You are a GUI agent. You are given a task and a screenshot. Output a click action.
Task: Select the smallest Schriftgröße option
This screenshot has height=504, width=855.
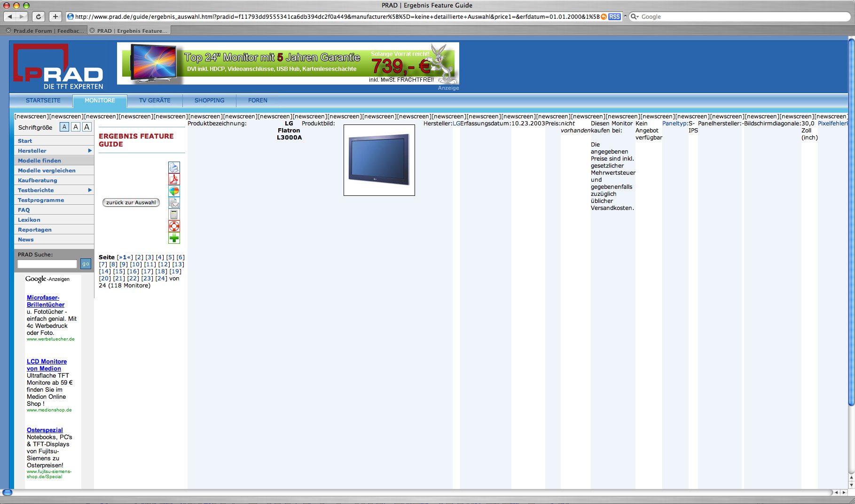64,127
